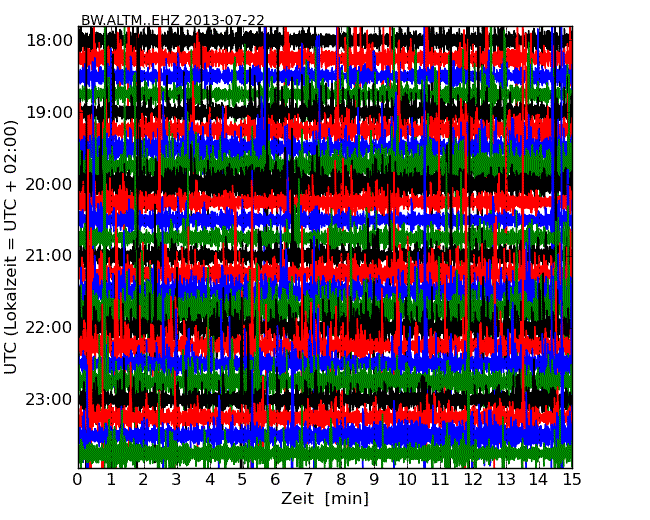650x520 pixels.
Task: Click the x-axis tick label 3
Action: 177,480
